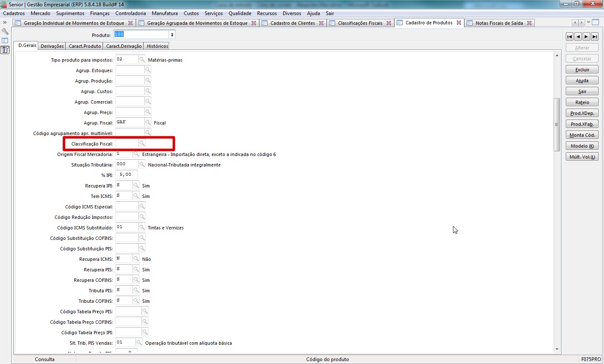The height and width of the screenshot is (364, 604).
Task: Click the Ajuda button in the right panel
Action: 582,81
